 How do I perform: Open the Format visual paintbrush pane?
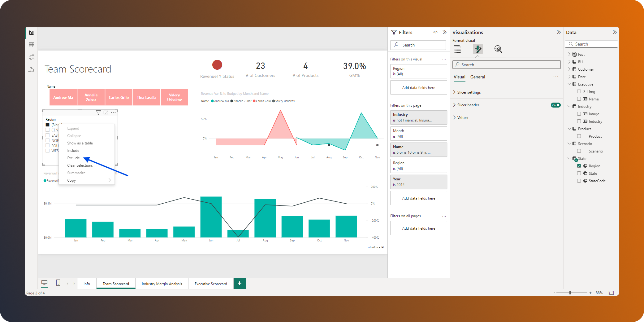pyautogui.click(x=478, y=49)
